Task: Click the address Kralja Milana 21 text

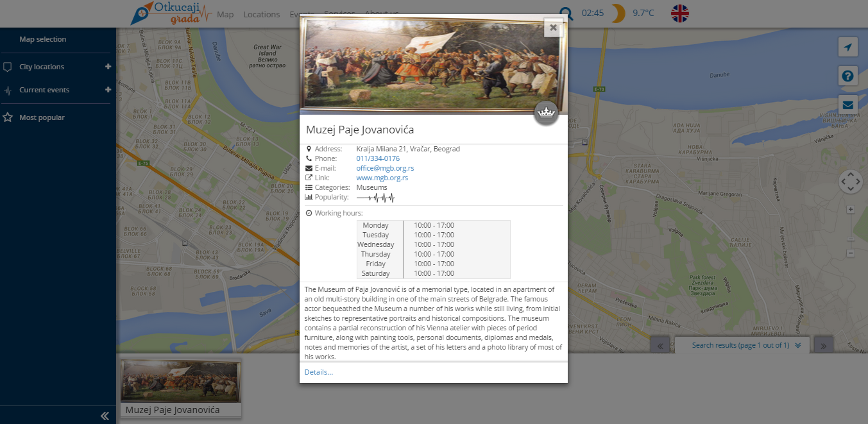Action: click(408, 149)
